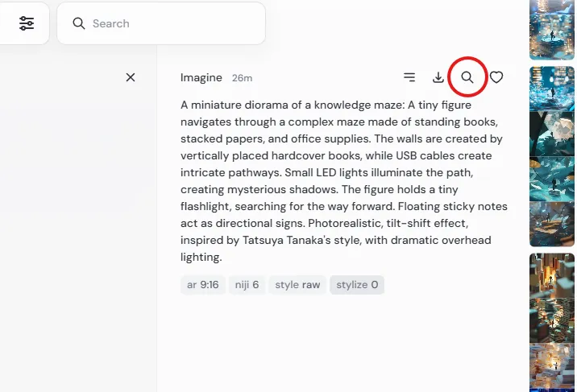Screen dimensions: 577x392
Task: Open the teal leaves figure thumbnail
Action: coord(551,179)
